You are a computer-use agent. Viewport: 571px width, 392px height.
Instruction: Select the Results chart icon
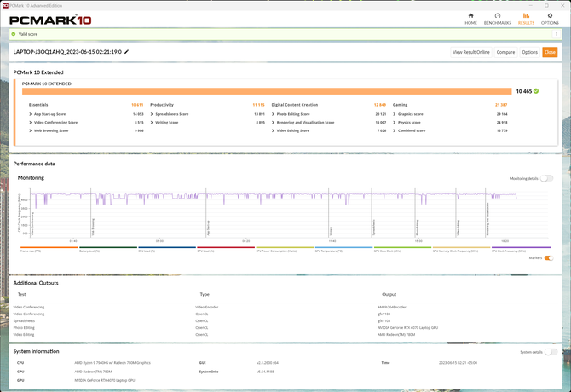[x=526, y=15]
